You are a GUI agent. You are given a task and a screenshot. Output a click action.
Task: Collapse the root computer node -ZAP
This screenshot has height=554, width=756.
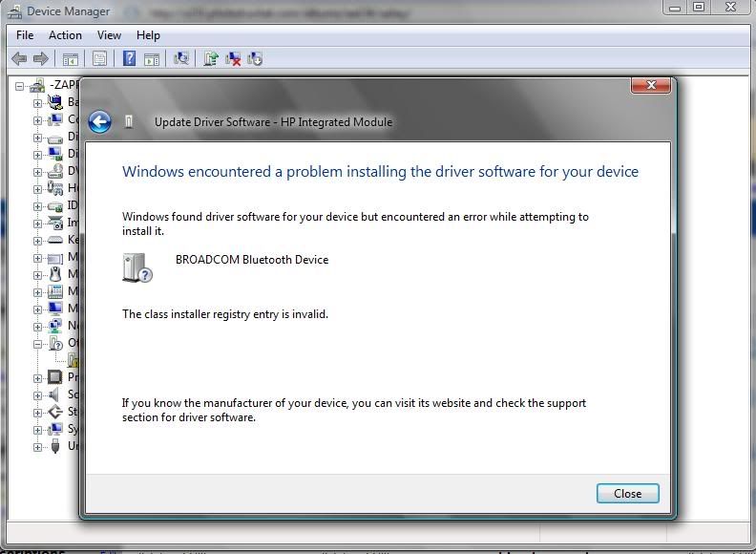coord(19,86)
